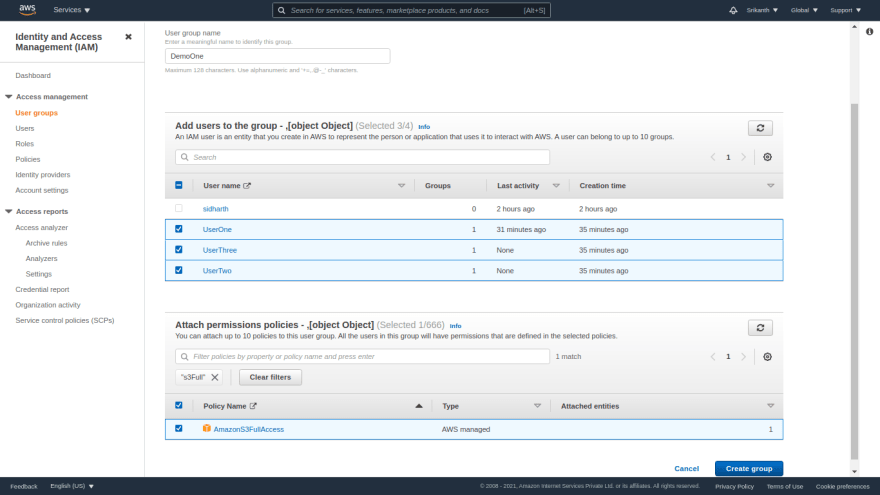880x495 pixels.
Task: Go to next page of users
Action: [744, 157]
